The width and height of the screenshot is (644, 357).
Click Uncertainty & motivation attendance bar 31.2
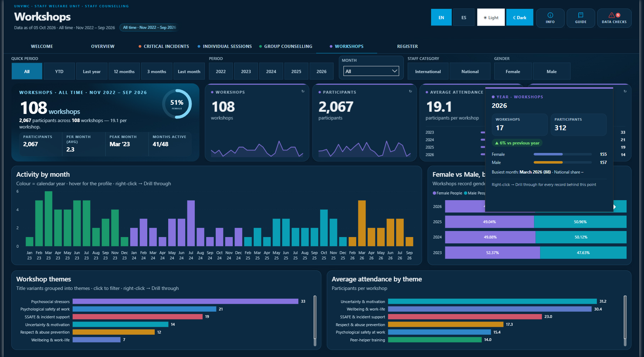492,301
